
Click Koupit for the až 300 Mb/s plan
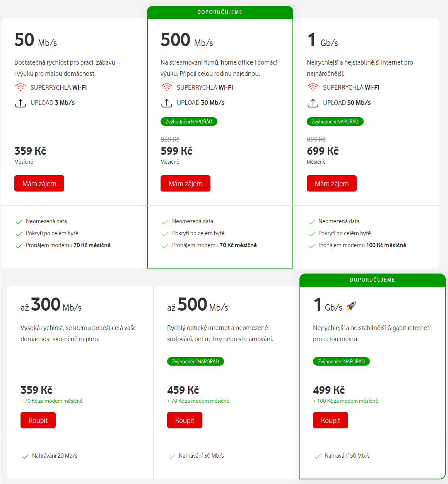[38, 420]
